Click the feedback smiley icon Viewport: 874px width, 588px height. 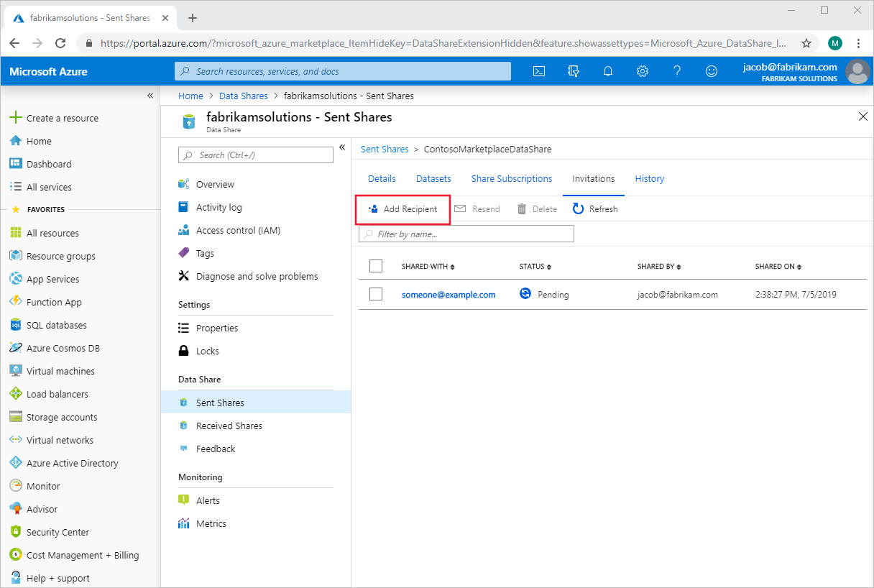click(x=711, y=71)
